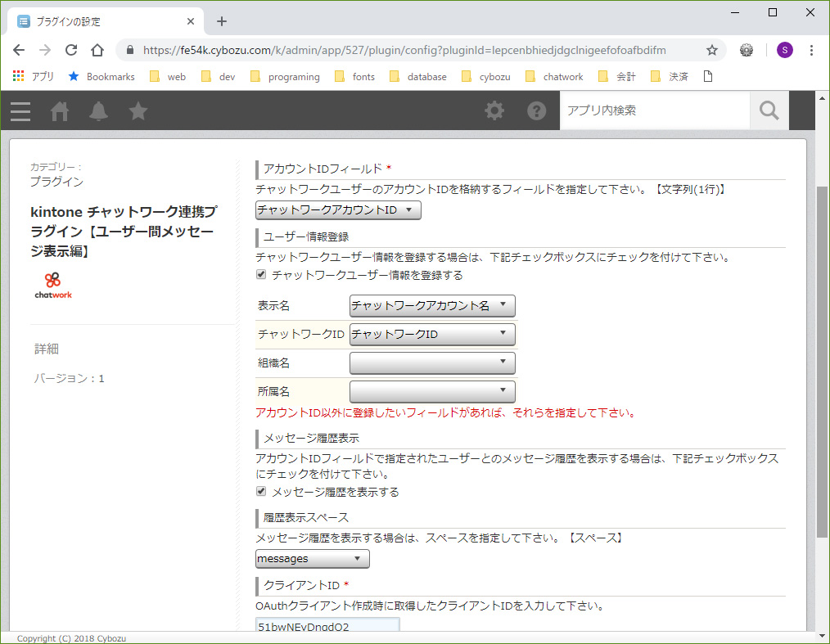Click the 詳細 label in sidebar
The height and width of the screenshot is (644, 830).
47,349
